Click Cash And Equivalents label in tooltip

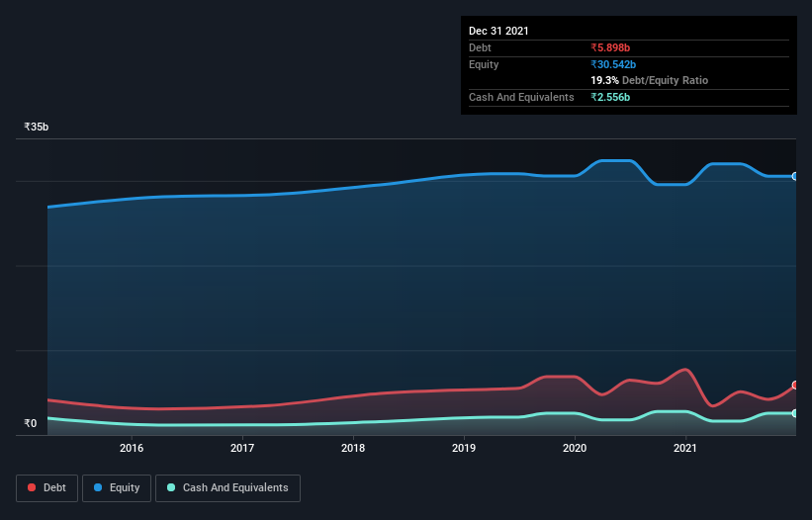[x=521, y=97]
